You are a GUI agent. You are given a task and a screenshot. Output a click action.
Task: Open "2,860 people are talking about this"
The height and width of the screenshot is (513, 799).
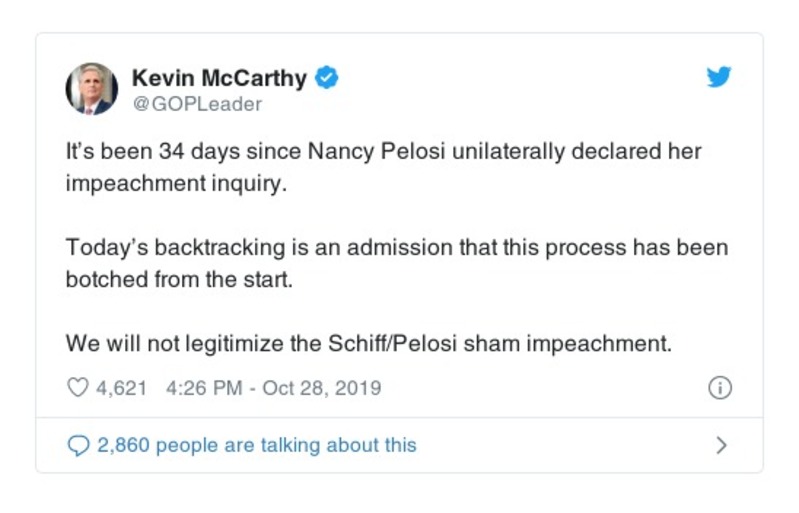click(256, 445)
